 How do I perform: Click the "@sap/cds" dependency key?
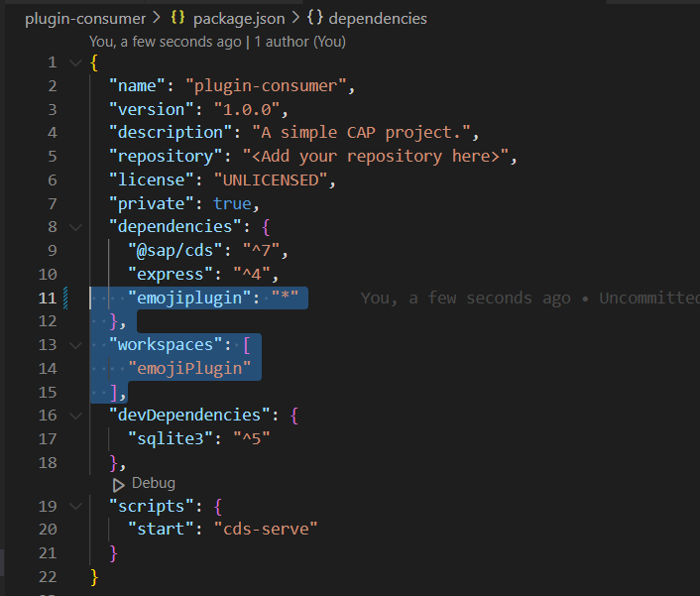coord(175,251)
